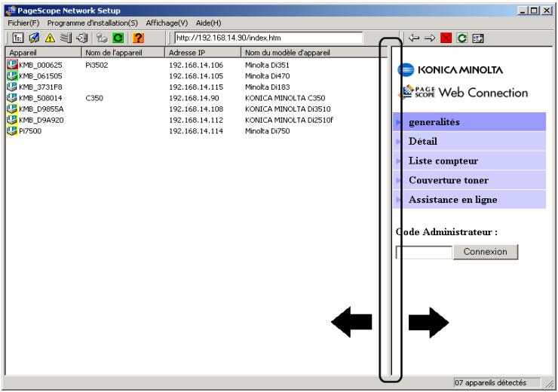558x392 pixels.
Task: Reload the web page with the green browser refresh icon
Action: (x=462, y=38)
